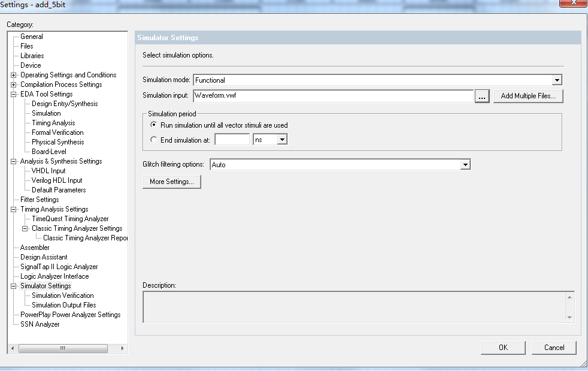
Task: Select Classic Timing Analyzer Settings
Action: [x=77, y=228]
